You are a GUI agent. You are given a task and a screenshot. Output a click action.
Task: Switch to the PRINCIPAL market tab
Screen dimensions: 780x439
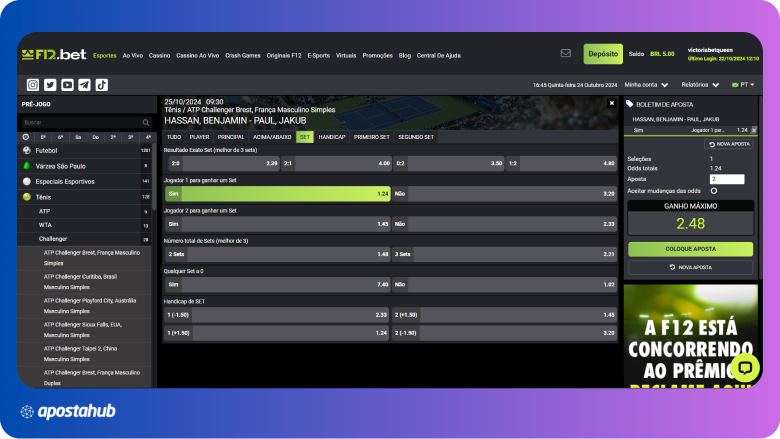tap(231, 137)
